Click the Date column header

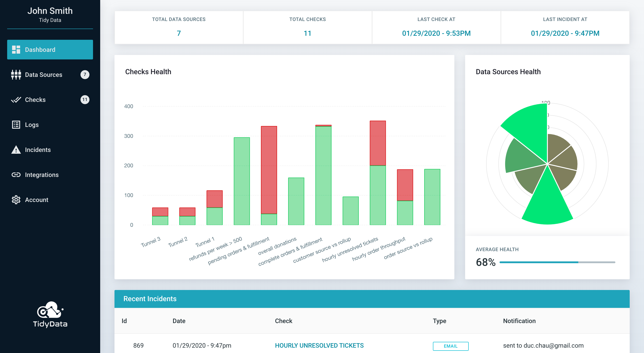click(x=179, y=321)
